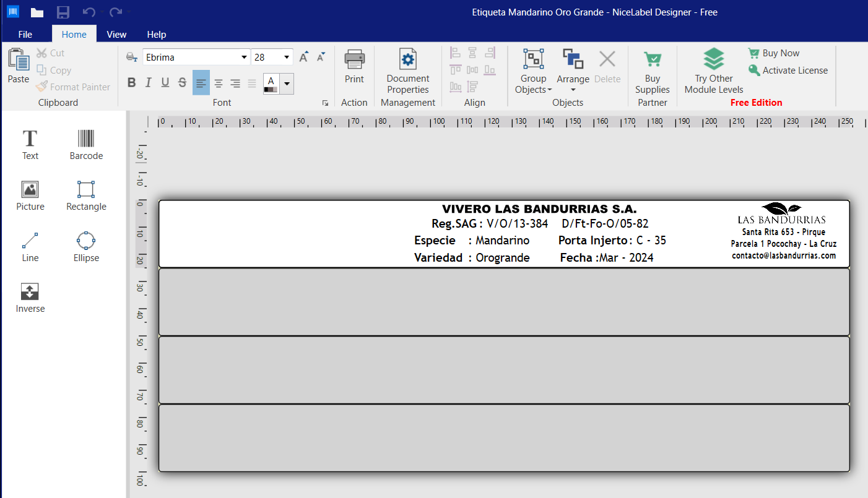Select the Inverse object tool
This screenshot has width=868, height=498.
click(x=30, y=298)
